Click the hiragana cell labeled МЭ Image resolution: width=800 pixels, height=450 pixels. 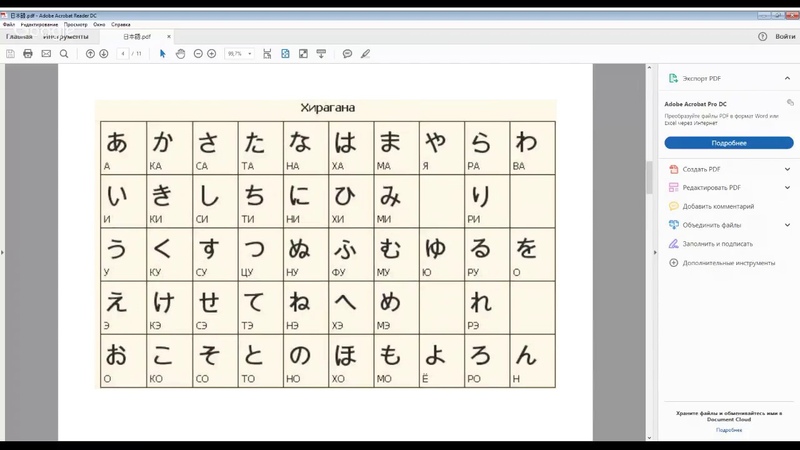(396, 308)
